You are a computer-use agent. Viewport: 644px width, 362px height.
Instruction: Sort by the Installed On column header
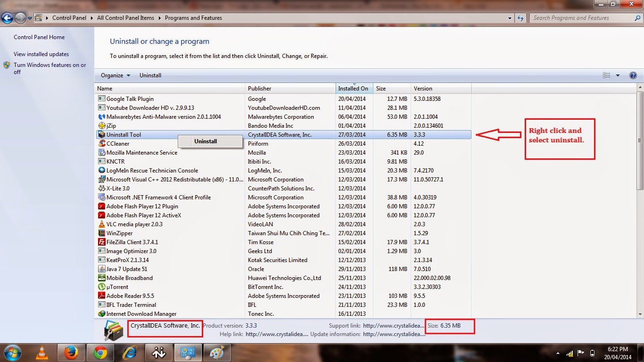(x=355, y=89)
